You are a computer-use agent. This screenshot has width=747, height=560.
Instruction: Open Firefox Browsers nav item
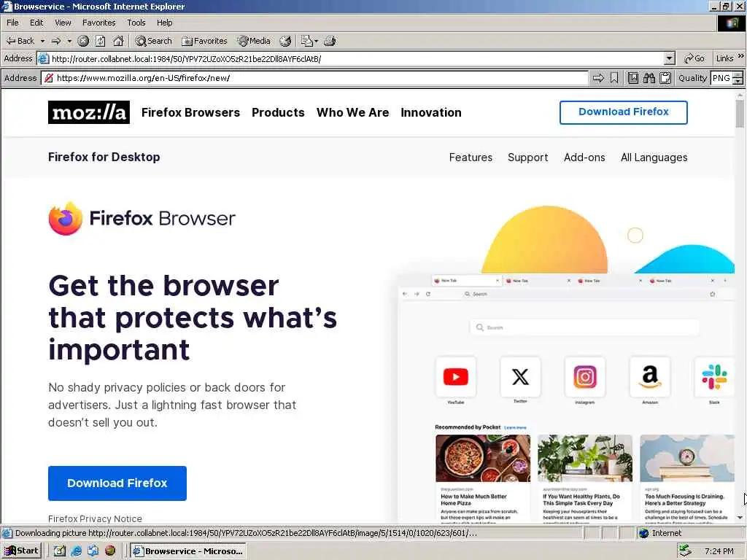click(190, 112)
